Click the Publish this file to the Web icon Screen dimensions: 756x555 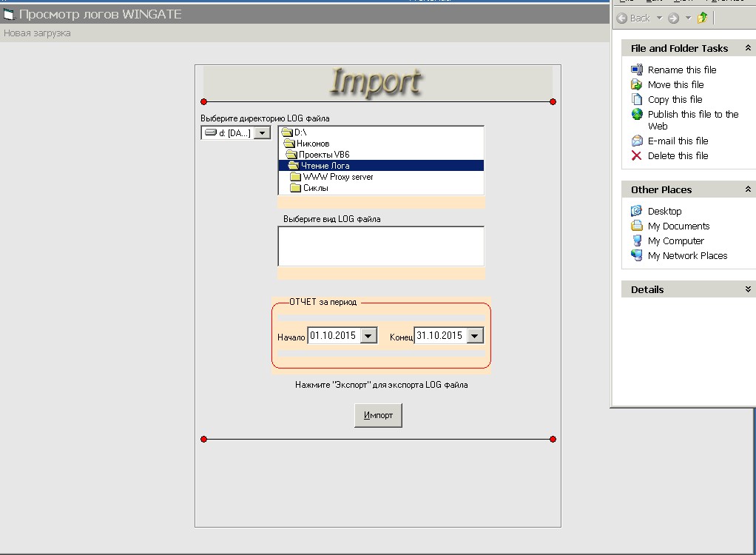coord(637,114)
